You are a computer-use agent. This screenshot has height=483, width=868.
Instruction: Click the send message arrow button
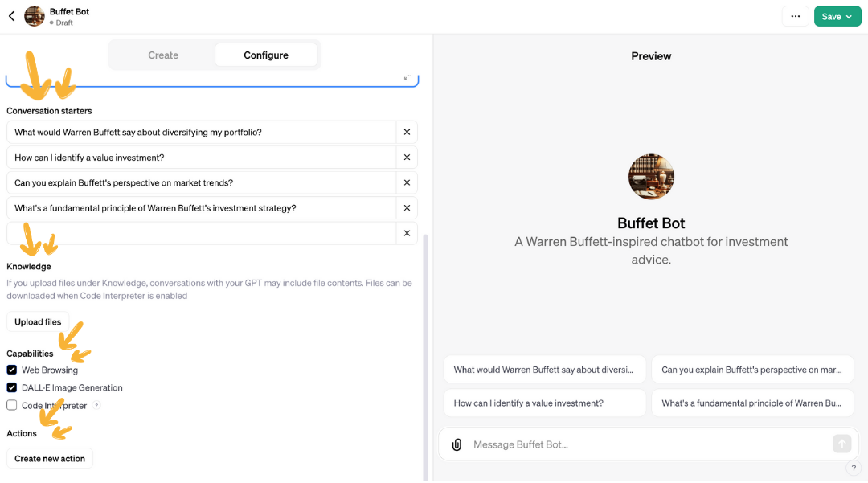(842, 444)
